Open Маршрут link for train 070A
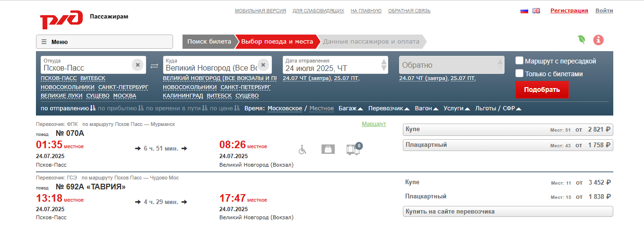This screenshot has height=232, width=644. click(374, 124)
